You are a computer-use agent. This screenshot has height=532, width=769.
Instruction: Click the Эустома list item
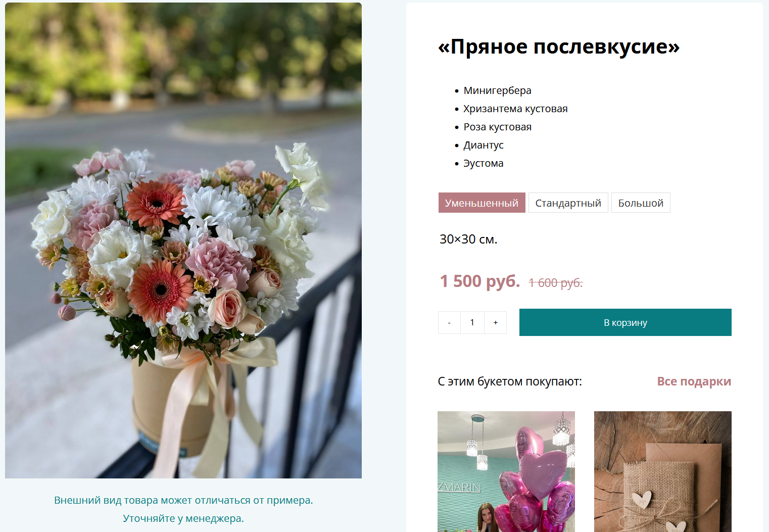coord(483,163)
